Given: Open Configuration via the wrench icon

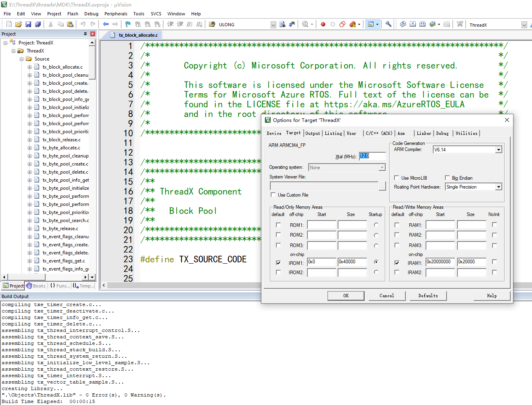Looking at the screenshot, I should [x=388, y=25].
